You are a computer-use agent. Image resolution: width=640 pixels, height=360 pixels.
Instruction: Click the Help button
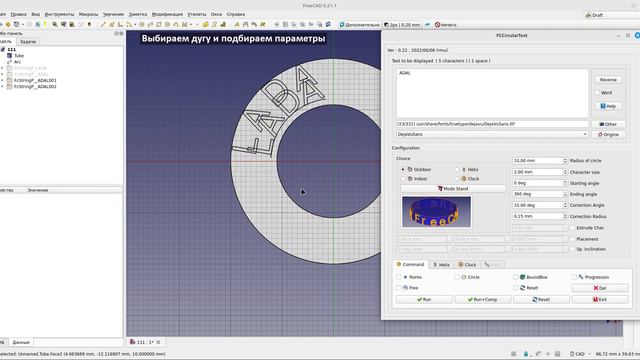(608, 106)
